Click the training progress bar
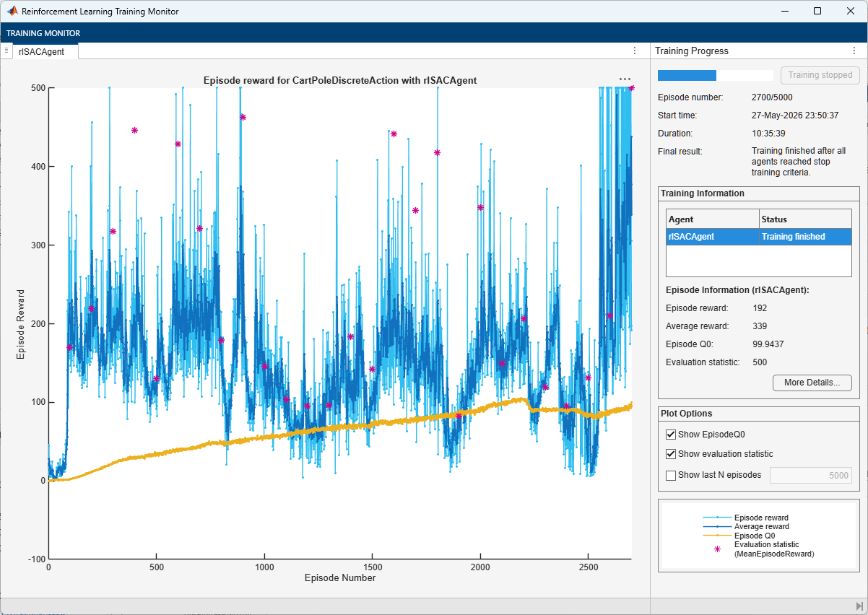 coord(716,75)
